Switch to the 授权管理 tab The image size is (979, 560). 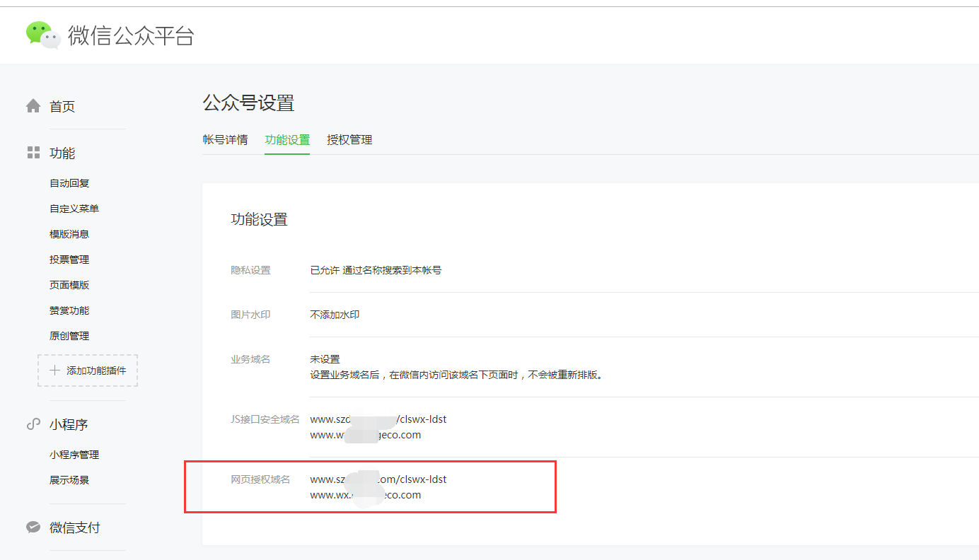tap(349, 140)
